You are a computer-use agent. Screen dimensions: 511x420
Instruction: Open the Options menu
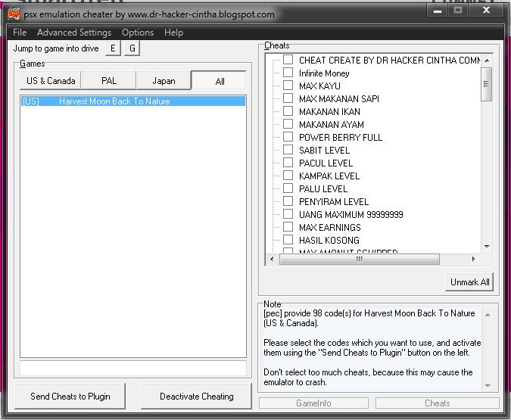(x=138, y=33)
